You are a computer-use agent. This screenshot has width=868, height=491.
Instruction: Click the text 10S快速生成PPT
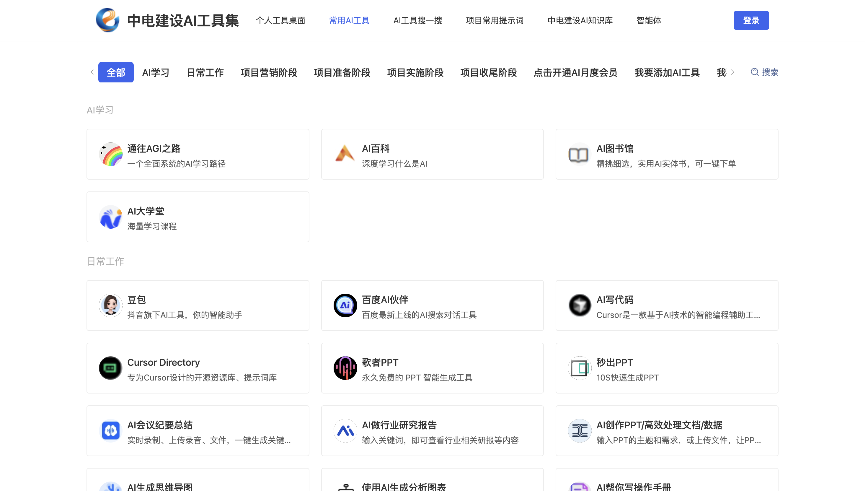pos(629,378)
